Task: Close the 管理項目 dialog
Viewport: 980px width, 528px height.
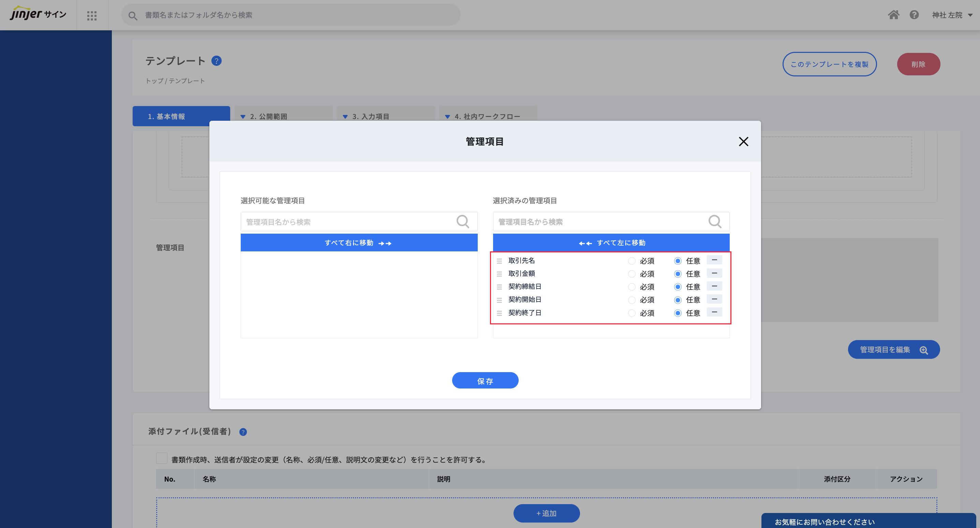Action: pos(743,142)
